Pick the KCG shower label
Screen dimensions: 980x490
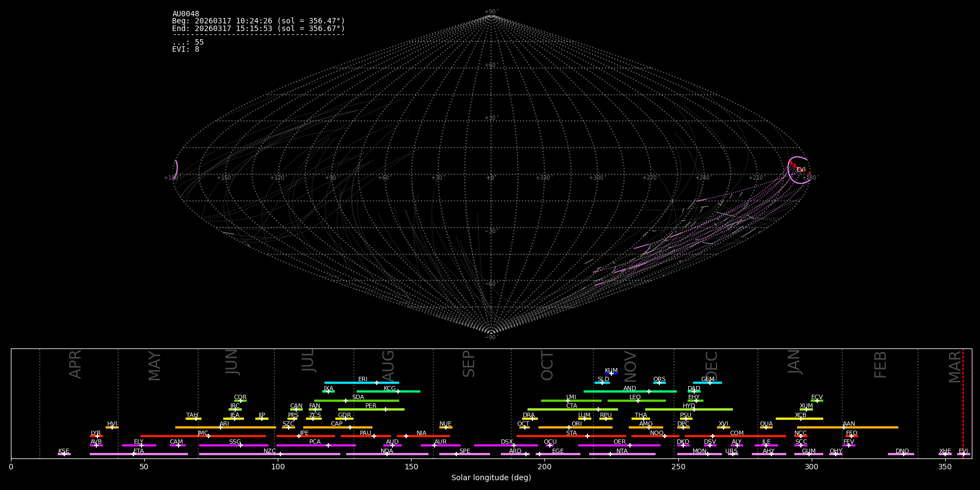pos(390,389)
